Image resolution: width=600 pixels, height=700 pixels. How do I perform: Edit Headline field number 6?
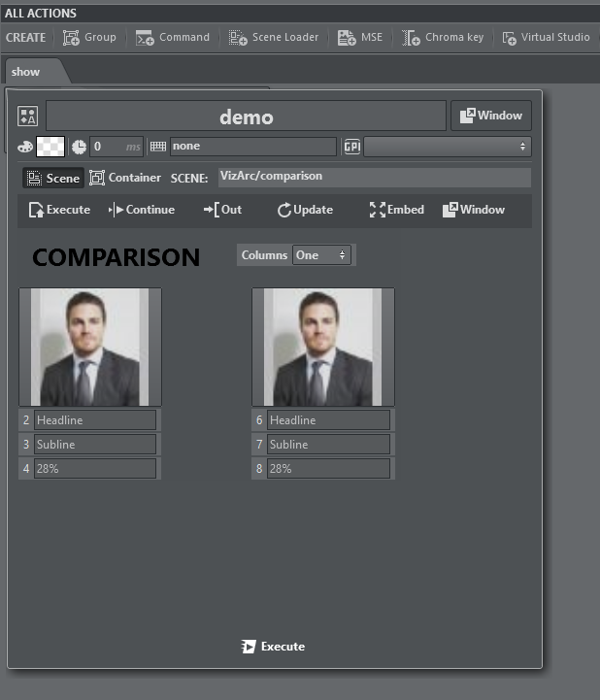(328, 420)
